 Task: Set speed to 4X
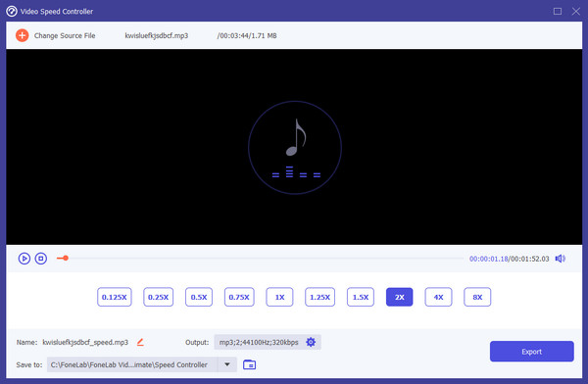(438, 297)
